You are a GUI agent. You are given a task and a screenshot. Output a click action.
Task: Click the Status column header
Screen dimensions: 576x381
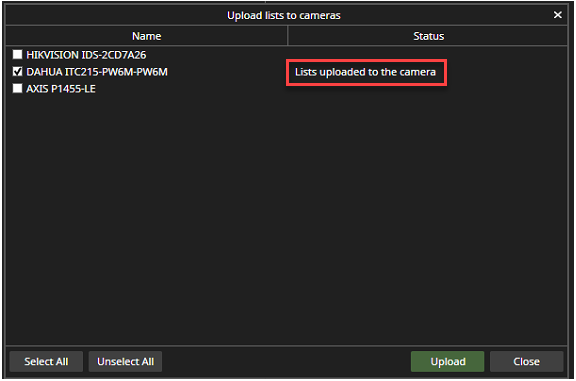[x=428, y=36]
